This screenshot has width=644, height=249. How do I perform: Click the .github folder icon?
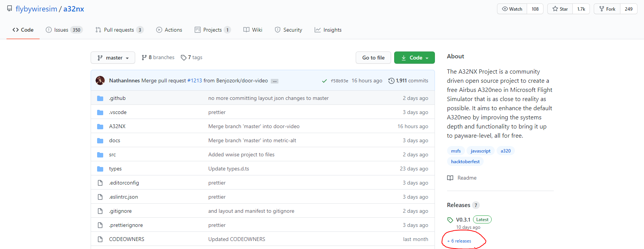pyautogui.click(x=100, y=98)
